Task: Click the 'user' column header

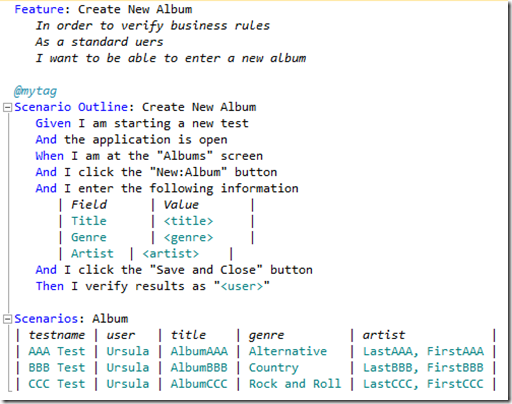Action: tap(121, 335)
